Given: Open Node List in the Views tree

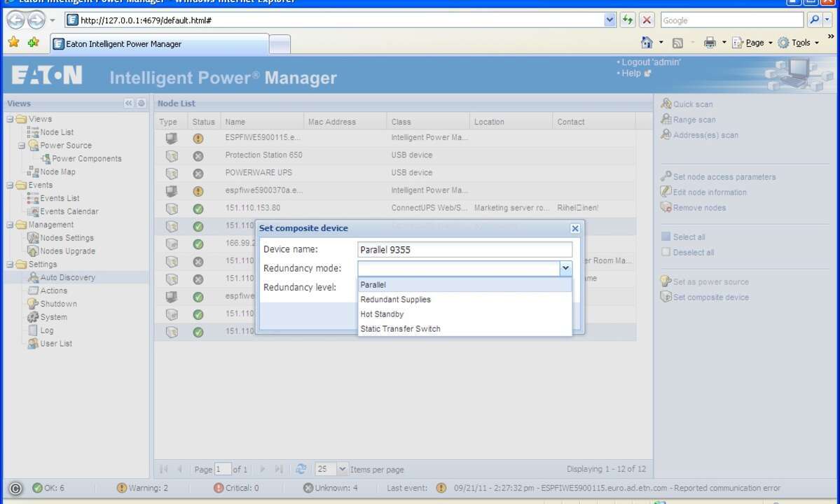Looking at the screenshot, I should [57, 132].
